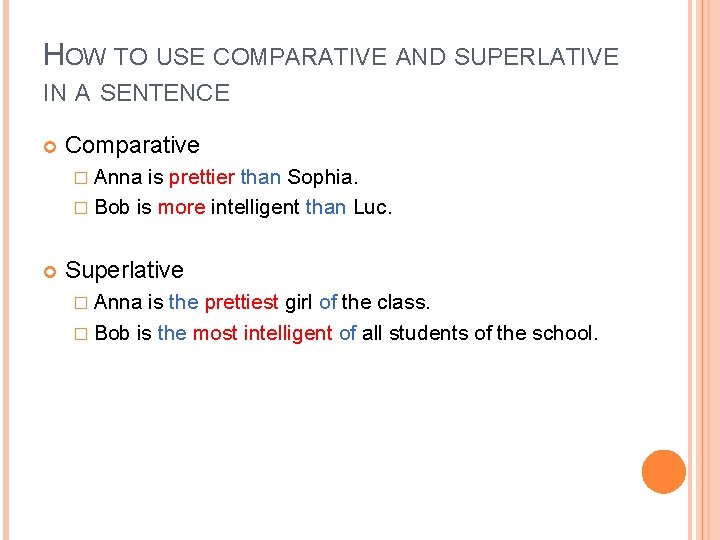
Task: Select the square bullet before 'Bob is more intelligent'
Action: 81,208
